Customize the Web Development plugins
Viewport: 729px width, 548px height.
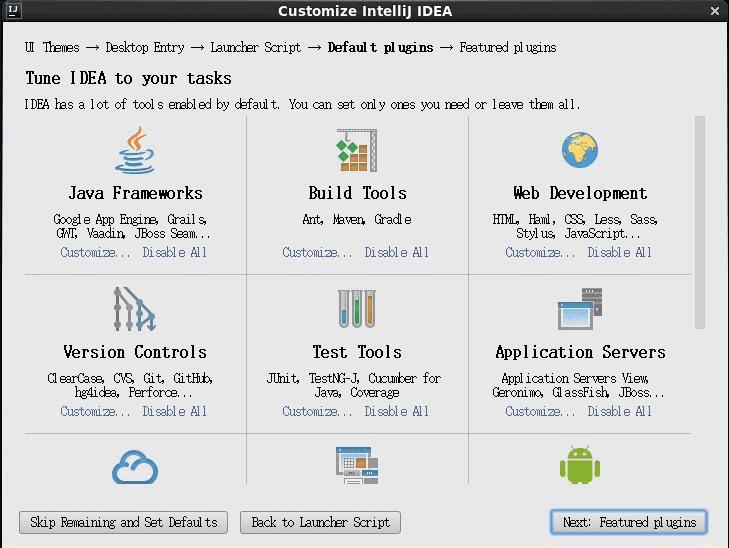pos(540,253)
